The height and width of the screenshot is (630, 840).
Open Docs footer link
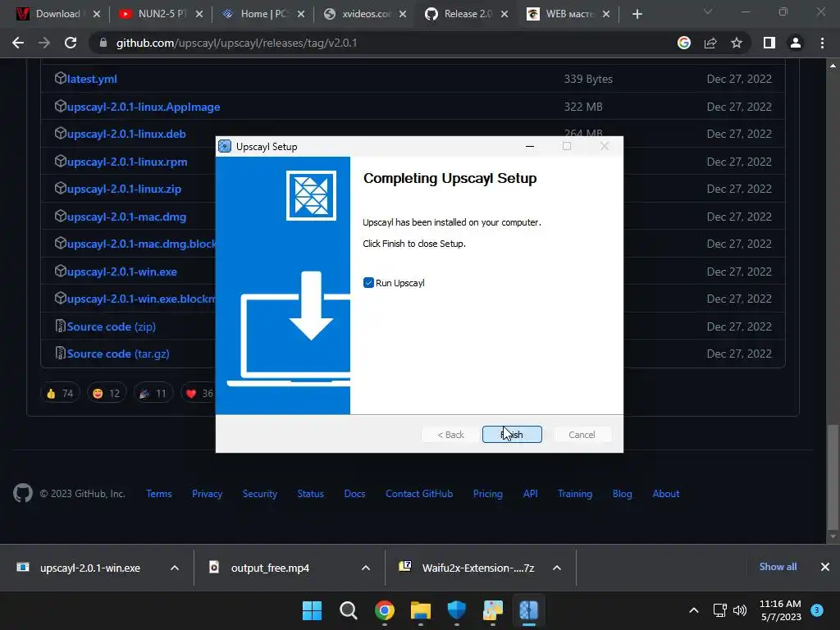[x=354, y=494]
